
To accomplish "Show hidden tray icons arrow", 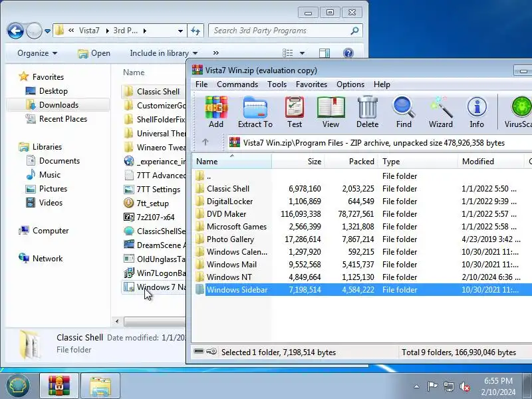I will pos(416,386).
